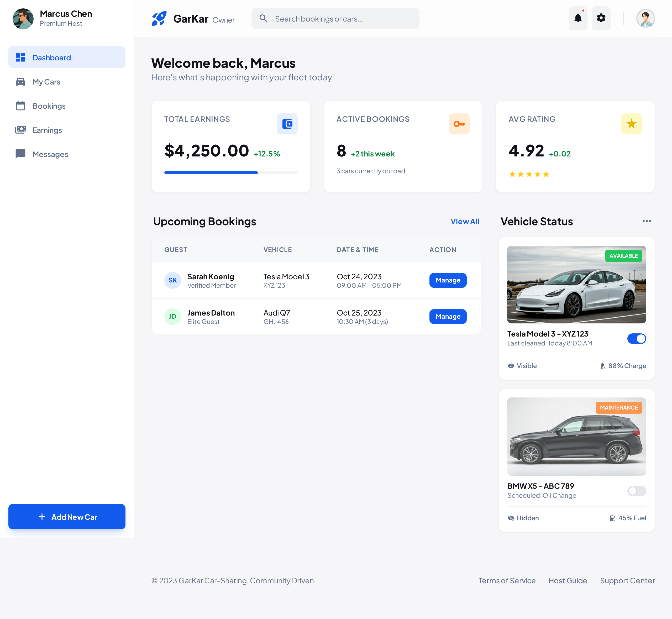Click 'Last cleaned: Today 8:00 AM' text
672x619 pixels.
[x=550, y=343]
